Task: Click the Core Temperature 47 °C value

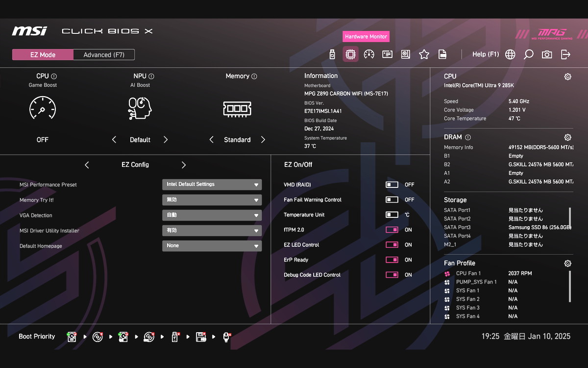Action: click(514, 119)
